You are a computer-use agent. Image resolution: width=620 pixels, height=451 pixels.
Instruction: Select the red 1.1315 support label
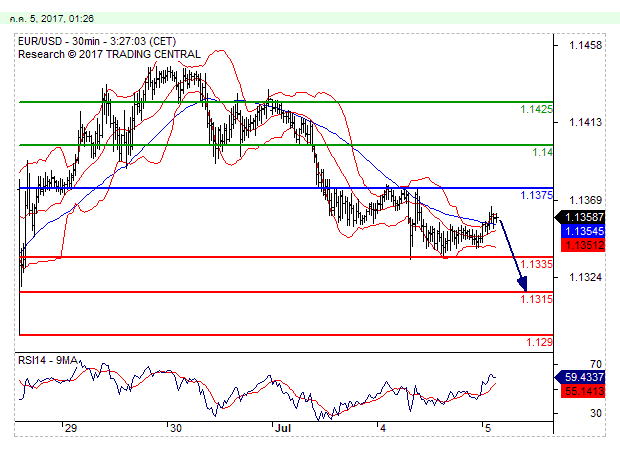click(x=536, y=299)
